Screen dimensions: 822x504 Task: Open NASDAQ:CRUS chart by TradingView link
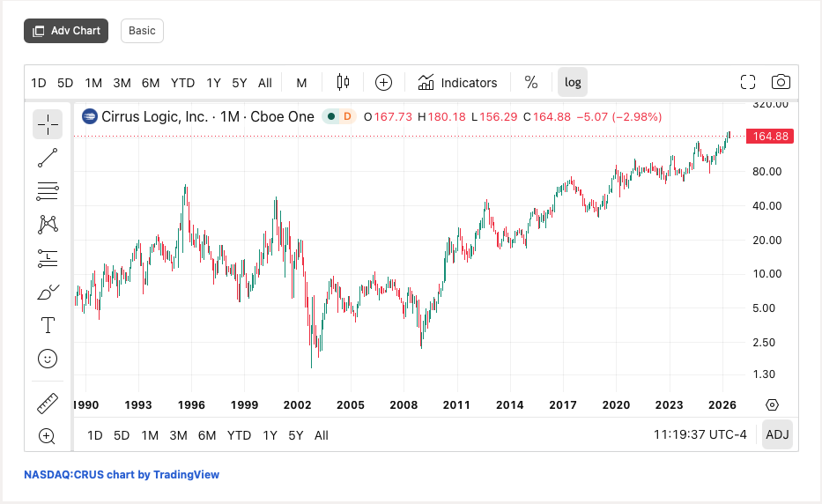pyautogui.click(x=122, y=475)
